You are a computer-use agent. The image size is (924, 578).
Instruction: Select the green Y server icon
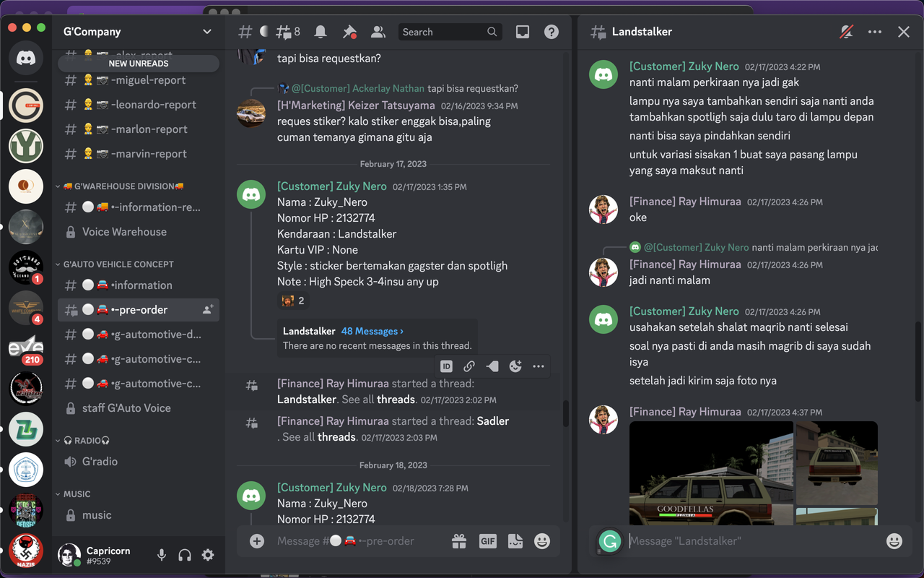26,146
